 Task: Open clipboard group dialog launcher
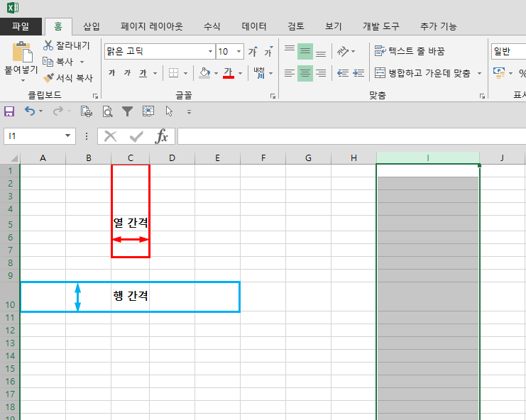pyautogui.click(x=96, y=96)
